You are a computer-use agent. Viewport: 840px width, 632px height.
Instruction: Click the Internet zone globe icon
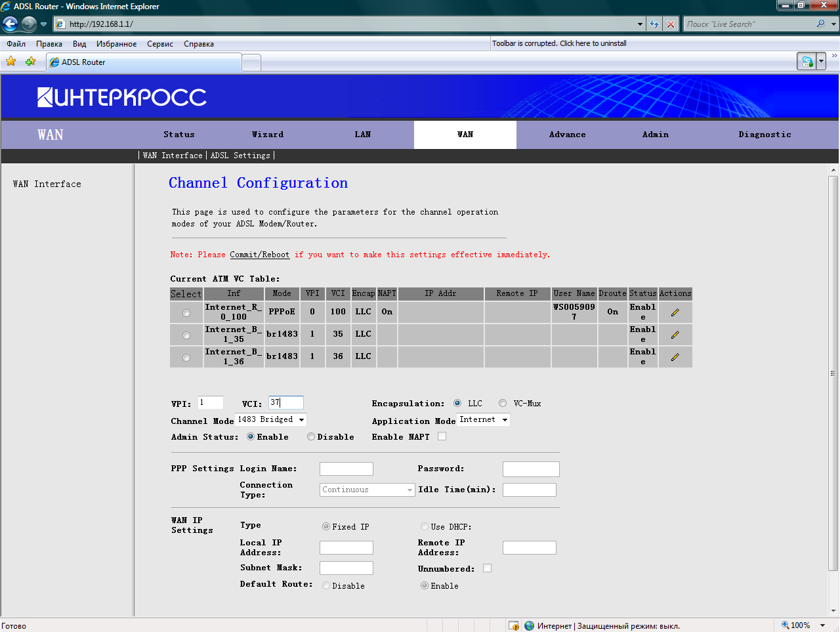coord(529,625)
